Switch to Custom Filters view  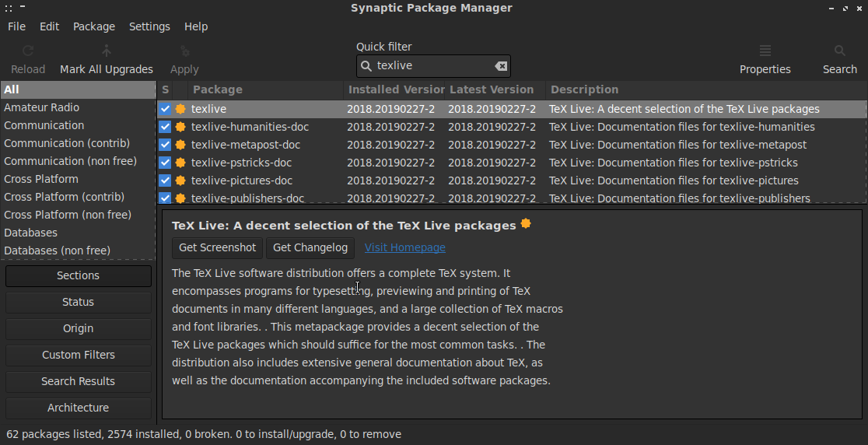pyautogui.click(x=78, y=355)
